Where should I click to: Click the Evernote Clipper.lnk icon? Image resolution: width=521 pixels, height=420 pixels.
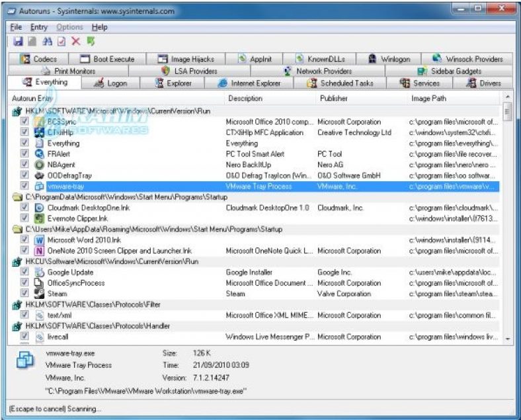coord(39,218)
